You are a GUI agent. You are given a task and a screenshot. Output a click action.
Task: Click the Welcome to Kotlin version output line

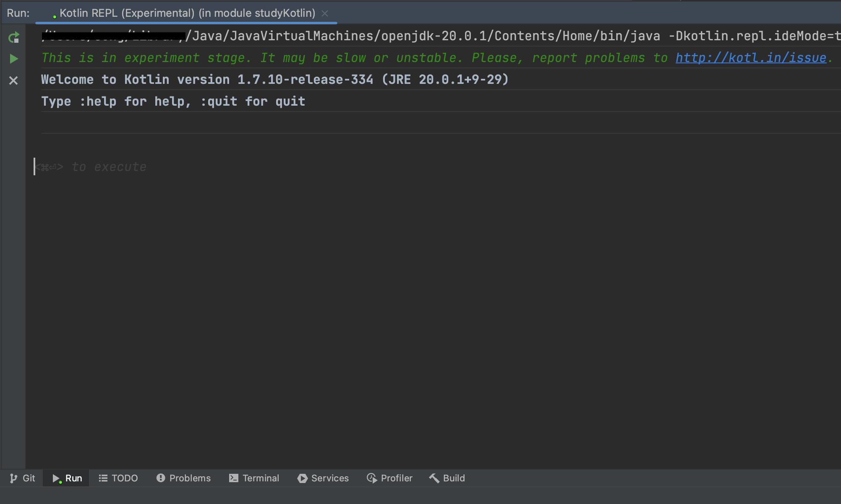(x=274, y=80)
